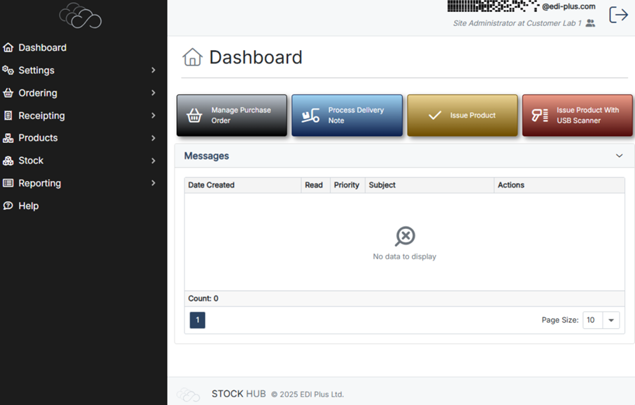Click the Stock Hub cloud logo in sidebar
The width and height of the screenshot is (635, 405).
81,15
